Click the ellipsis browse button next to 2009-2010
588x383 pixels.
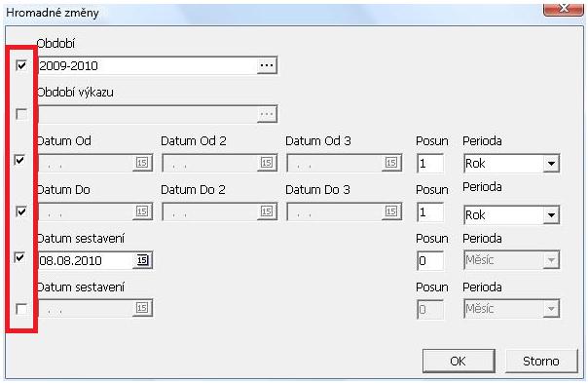267,65
